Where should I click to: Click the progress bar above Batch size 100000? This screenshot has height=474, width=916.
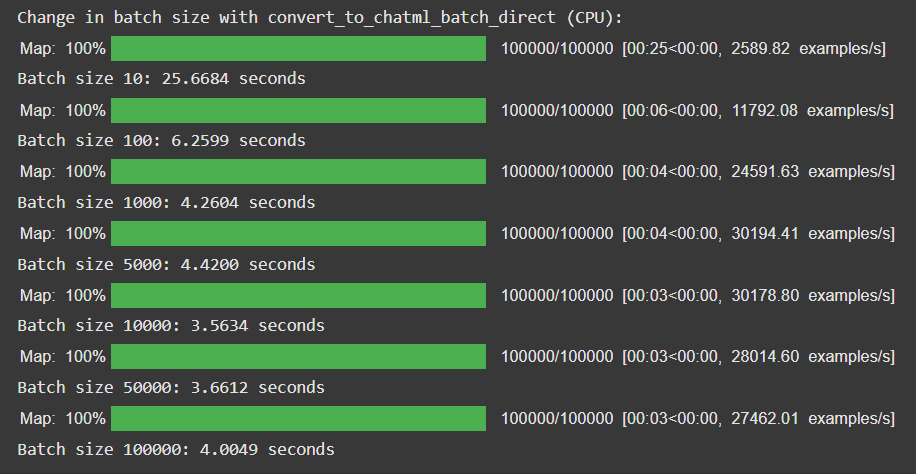(298, 419)
